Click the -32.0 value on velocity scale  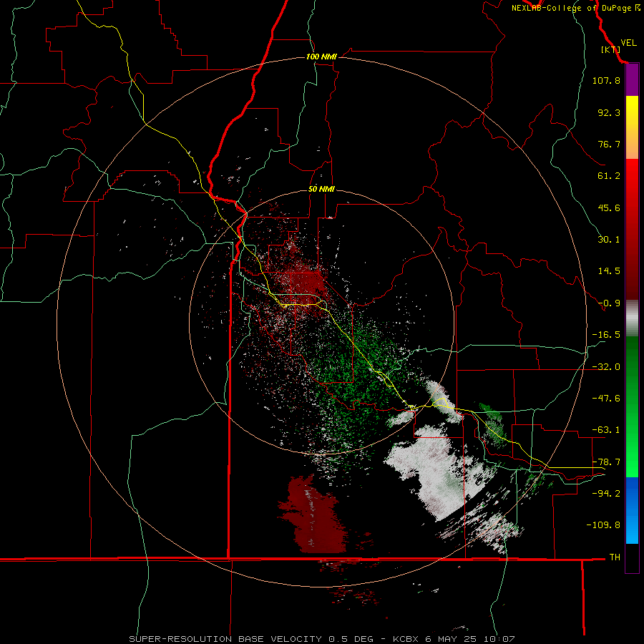[x=606, y=367]
